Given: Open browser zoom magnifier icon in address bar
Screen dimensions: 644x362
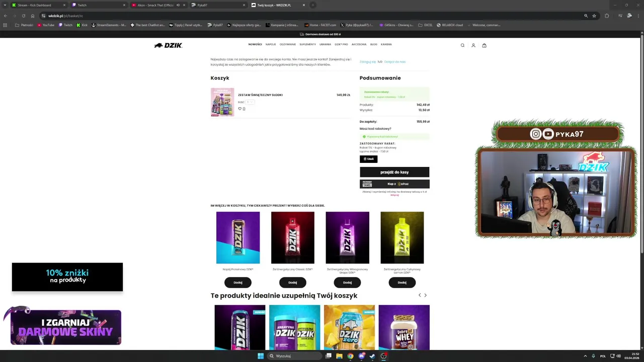Looking at the screenshot, I should click(x=586, y=16).
